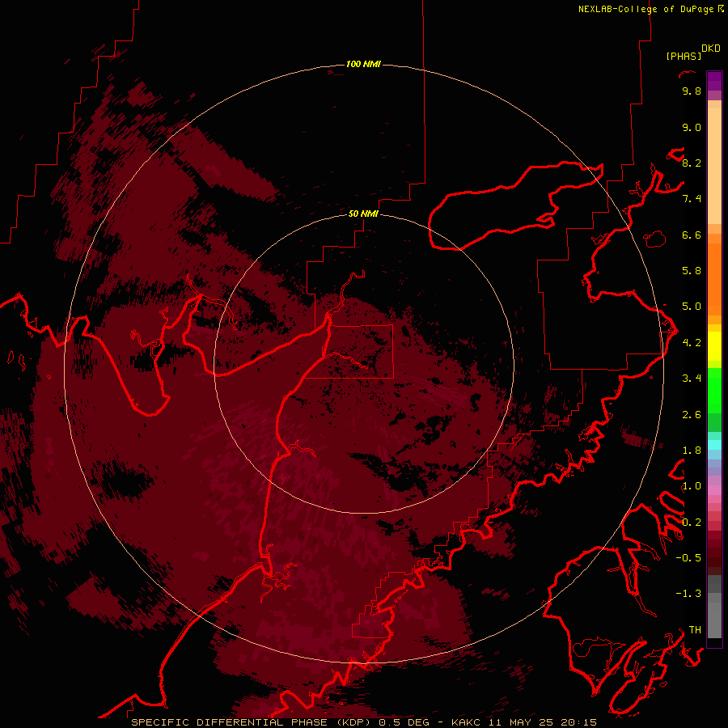Click the [PHAS] legend heading

pos(684,57)
